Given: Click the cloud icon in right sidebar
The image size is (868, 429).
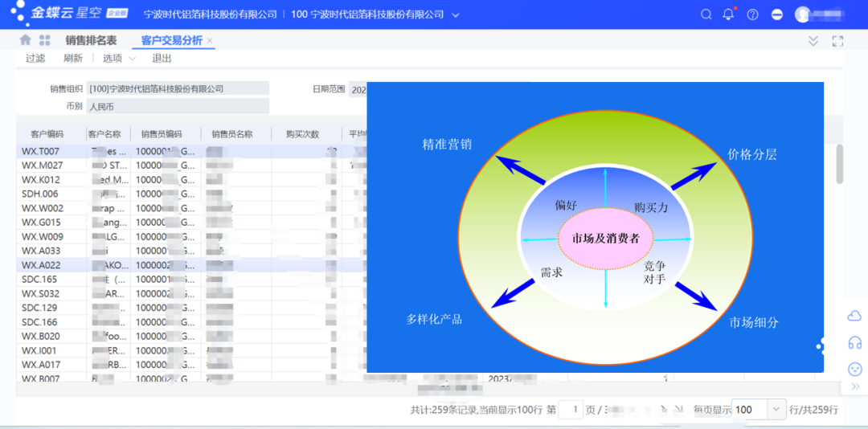Looking at the screenshot, I should (854, 317).
